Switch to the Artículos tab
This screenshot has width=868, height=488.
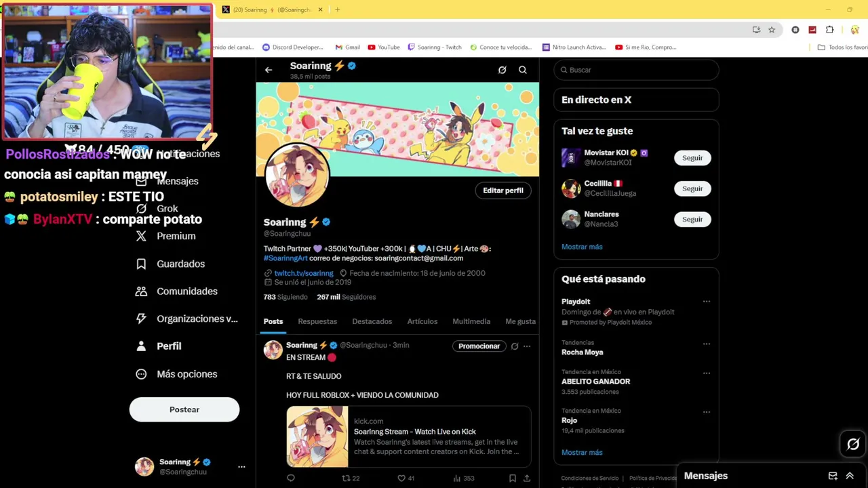pos(422,321)
